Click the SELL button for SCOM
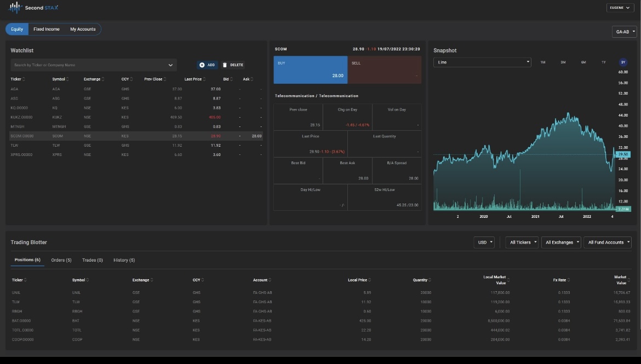The width and height of the screenshot is (641, 364). [385, 70]
